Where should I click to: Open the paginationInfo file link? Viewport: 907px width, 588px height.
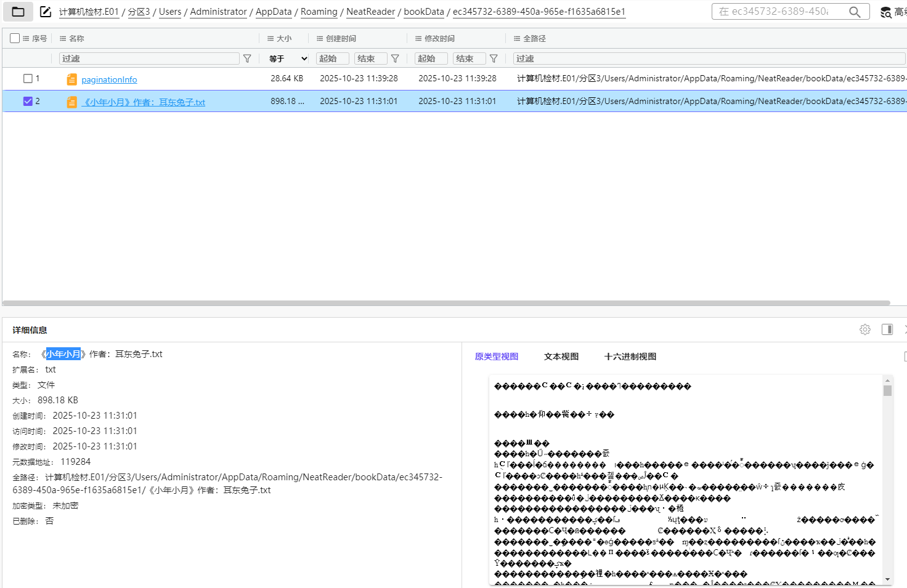109,79
